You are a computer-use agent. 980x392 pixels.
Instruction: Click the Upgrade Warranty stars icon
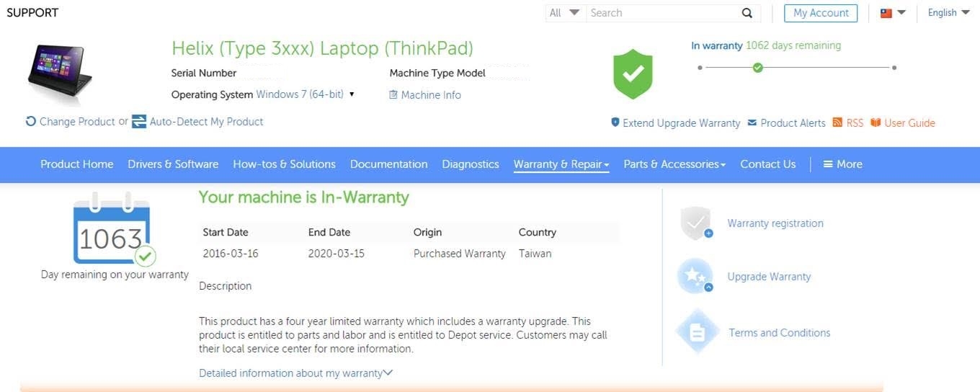click(696, 276)
